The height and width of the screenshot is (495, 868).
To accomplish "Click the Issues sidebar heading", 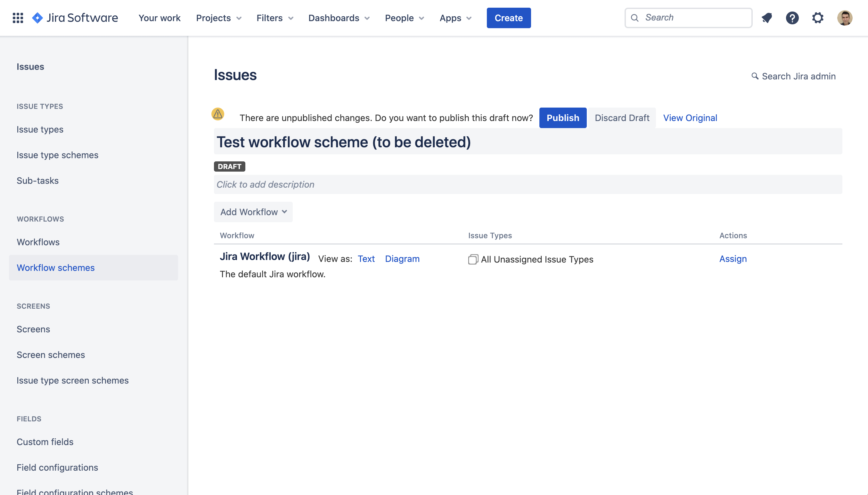I will (x=30, y=67).
